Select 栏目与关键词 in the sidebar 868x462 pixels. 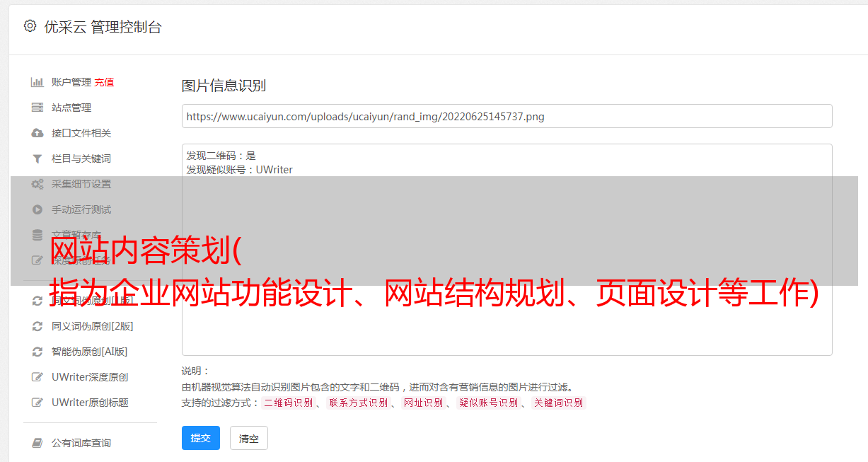pos(81,158)
